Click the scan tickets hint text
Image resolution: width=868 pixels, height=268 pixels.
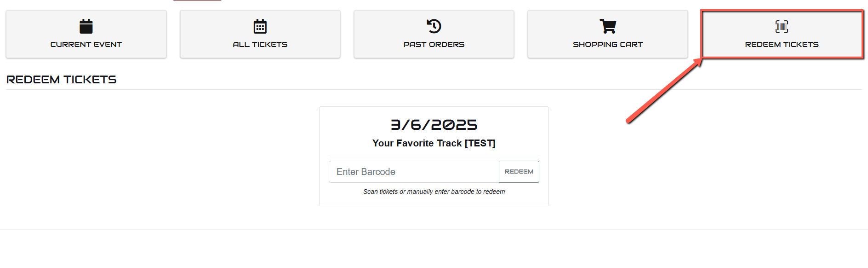pyautogui.click(x=434, y=192)
